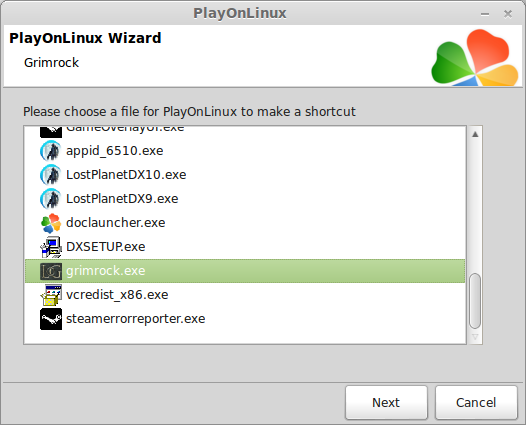Image resolution: width=526 pixels, height=425 pixels.
Task: Minimize the PlayOnLinux window
Action: (485, 14)
